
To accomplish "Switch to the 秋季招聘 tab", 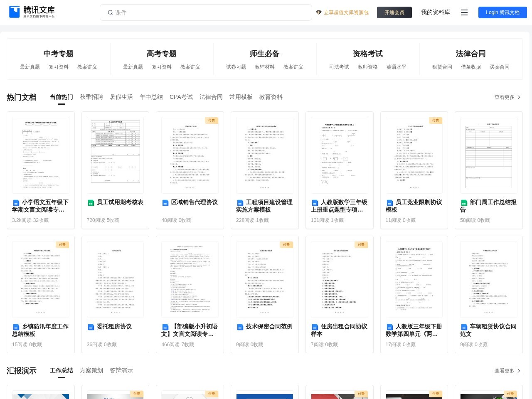I will pyautogui.click(x=91, y=97).
